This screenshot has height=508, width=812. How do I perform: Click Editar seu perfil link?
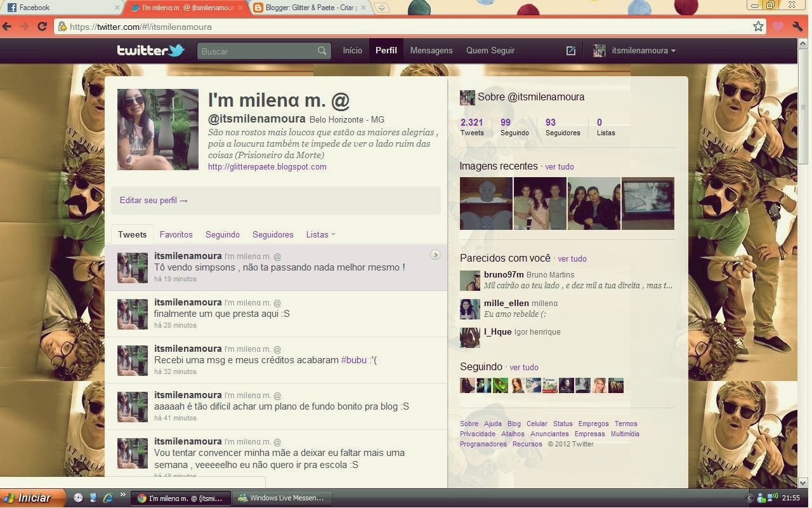[154, 200]
